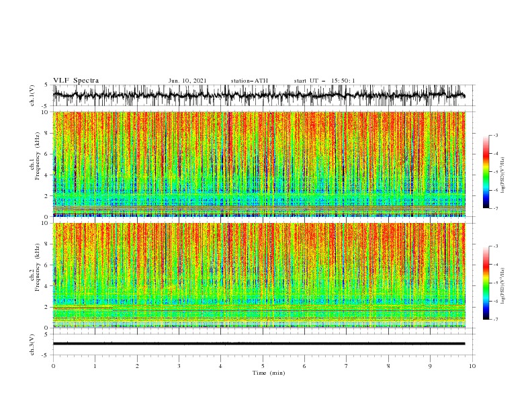Click inside the ch.2 spectrogram panel

pos(259,275)
